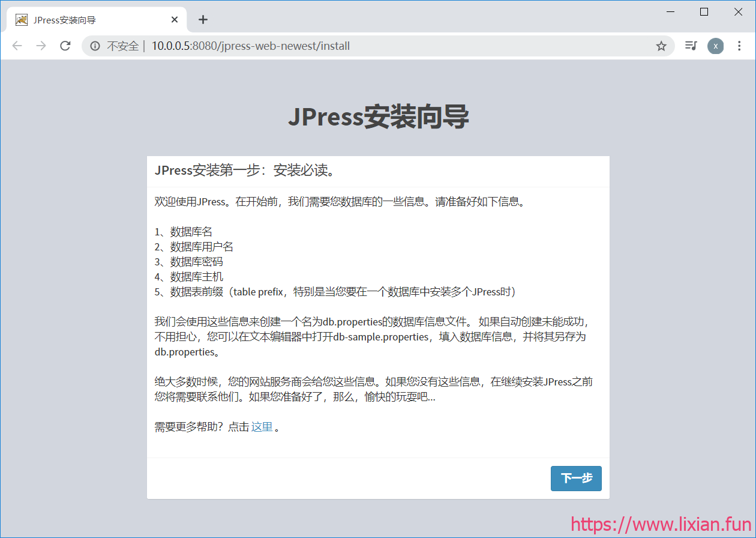Select the JPress安装向导 browser tab
Screen dimensions: 756x538
(97, 20)
